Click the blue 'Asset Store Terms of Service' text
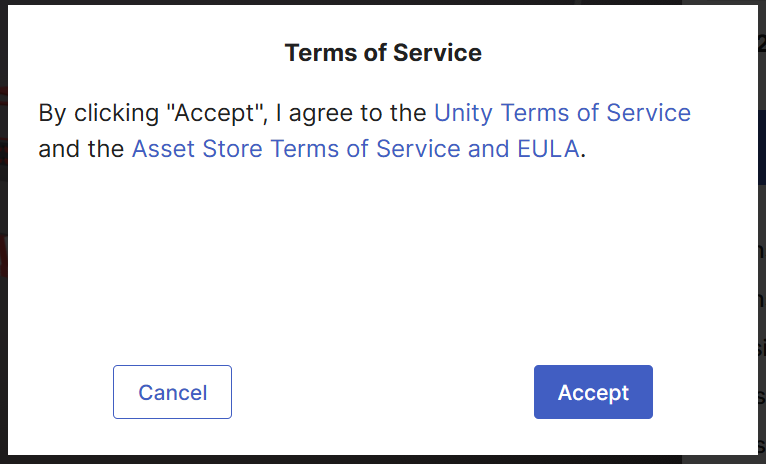 pyautogui.click(x=300, y=149)
